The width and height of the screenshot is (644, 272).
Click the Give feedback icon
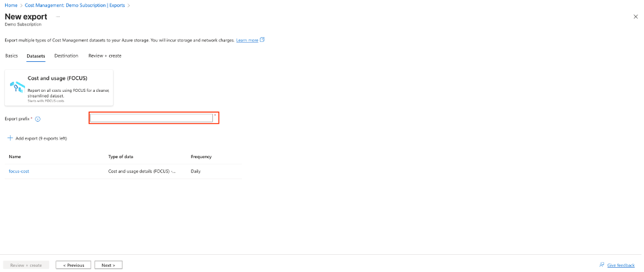pyautogui.click(x=602, y=265)
